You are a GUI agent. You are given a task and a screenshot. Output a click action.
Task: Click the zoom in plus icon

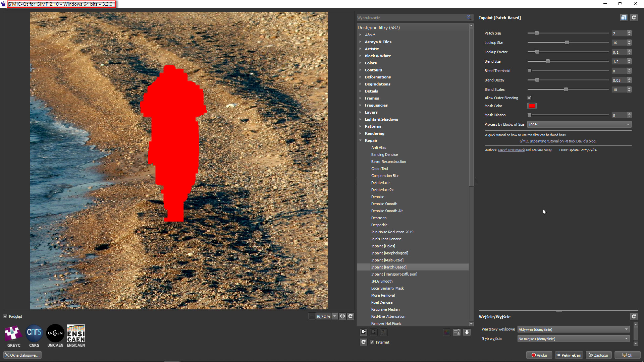[x=342, y=316]
